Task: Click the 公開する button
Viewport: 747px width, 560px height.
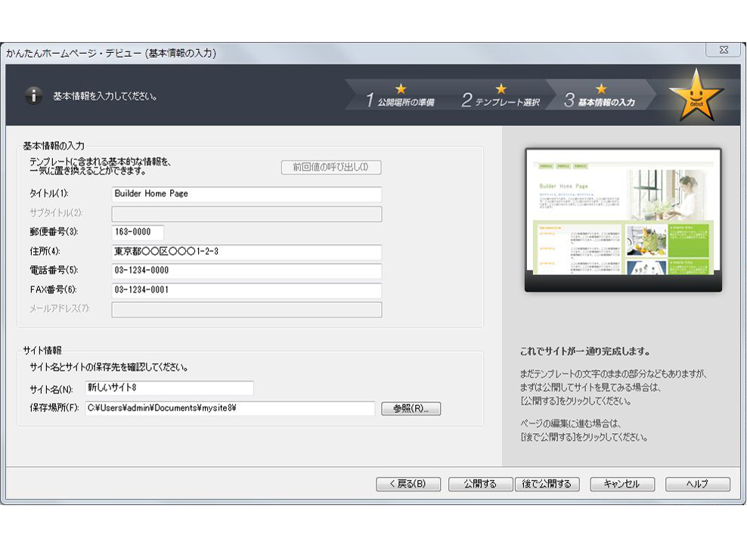Action: pyautogui.click(x=480, y=484)
